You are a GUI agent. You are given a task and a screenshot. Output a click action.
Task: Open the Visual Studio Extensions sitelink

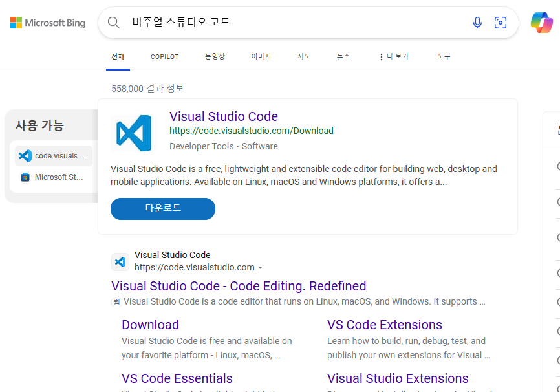tap(398, 378)
